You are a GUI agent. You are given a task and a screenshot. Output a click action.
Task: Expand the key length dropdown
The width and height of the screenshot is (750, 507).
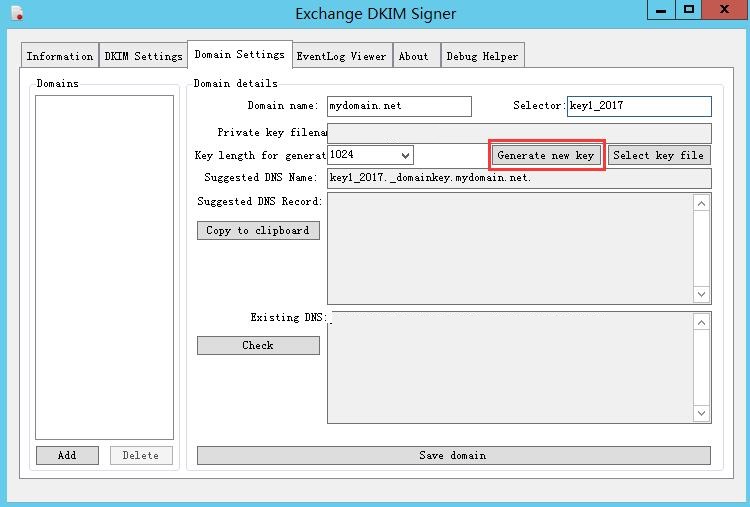[x=404, y=155]
